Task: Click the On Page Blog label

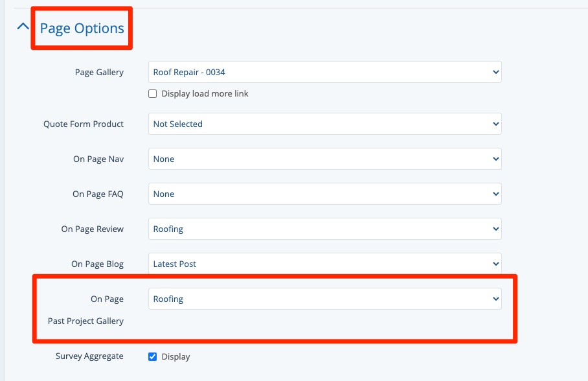Action: [x=97, y=264]
